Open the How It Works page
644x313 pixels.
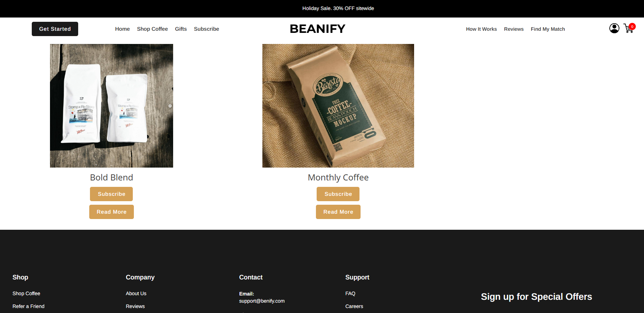pos(481,29)
